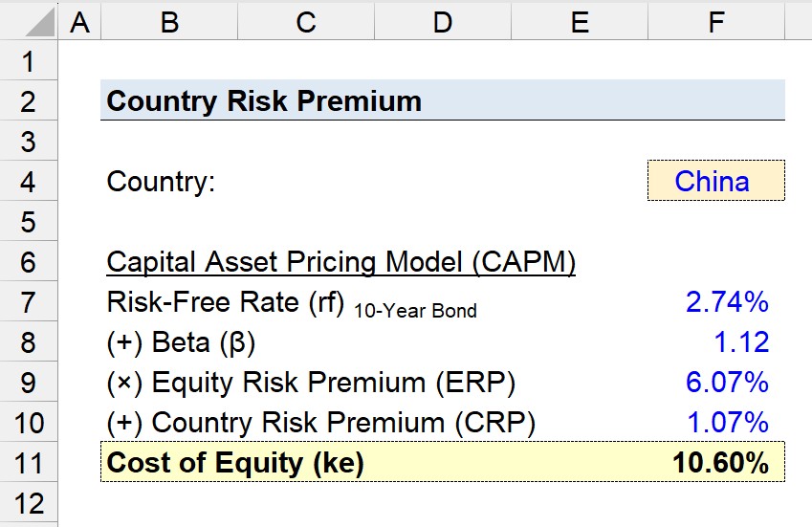Select the Country Risk Premium title cell
812x527 pixels.
[x=443, y=100]
